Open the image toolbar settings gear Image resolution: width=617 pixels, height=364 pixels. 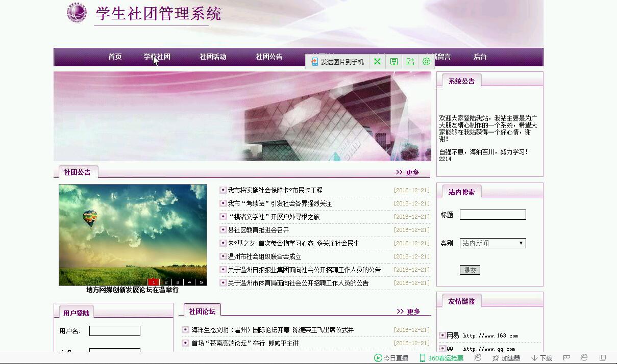(x=426, y=62)
